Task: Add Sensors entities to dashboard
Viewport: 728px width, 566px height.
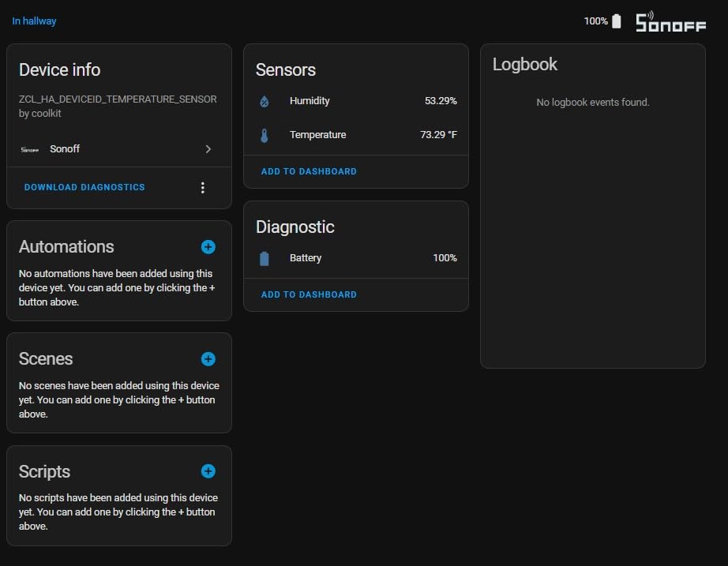Action: pos(309,171)
